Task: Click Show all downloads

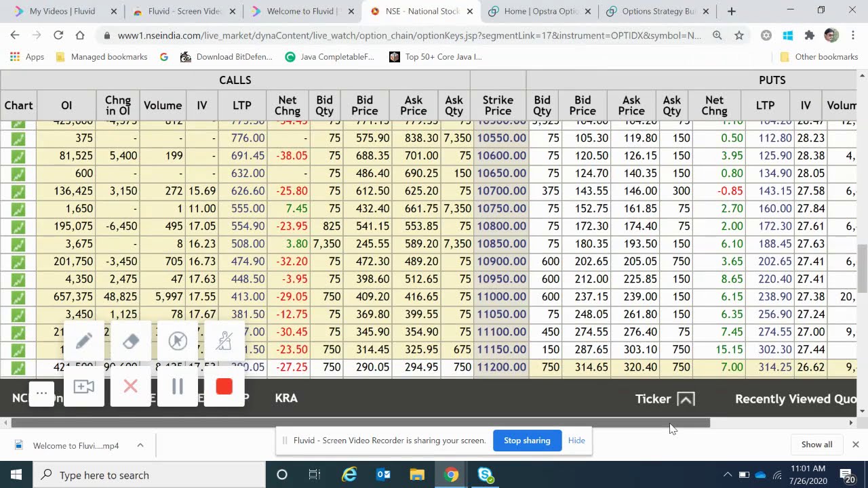Action: pyautogui.click(x=816, y=445)
